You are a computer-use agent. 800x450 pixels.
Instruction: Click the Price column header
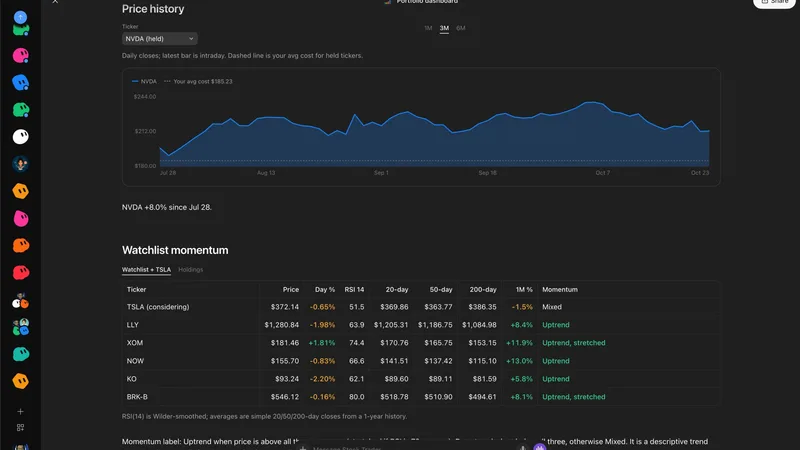coord(291,289)
